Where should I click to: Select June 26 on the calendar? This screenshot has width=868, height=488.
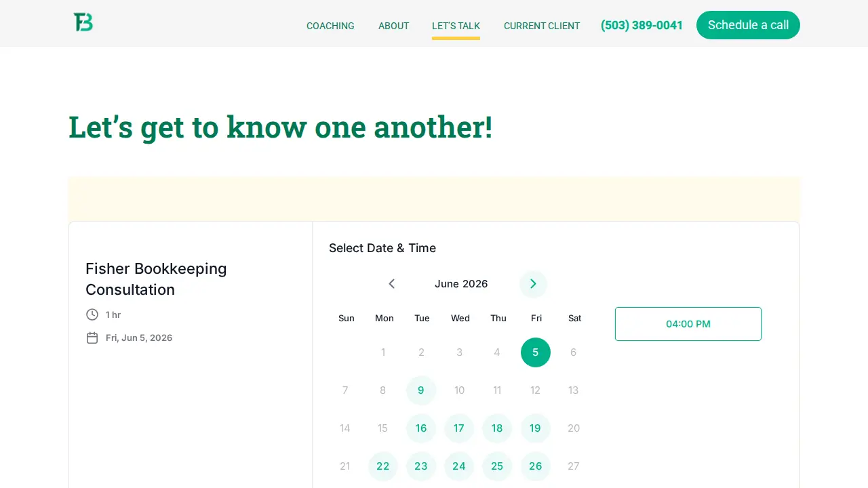536,466
